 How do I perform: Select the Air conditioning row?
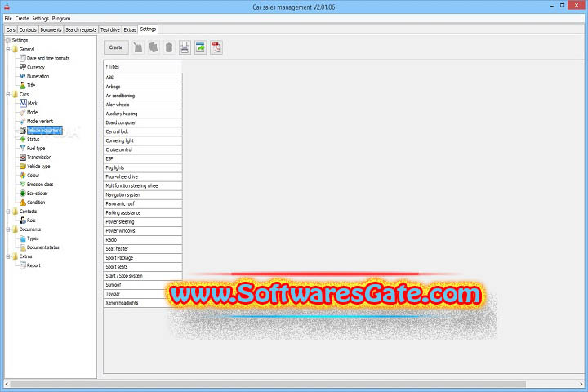point(143,96)
